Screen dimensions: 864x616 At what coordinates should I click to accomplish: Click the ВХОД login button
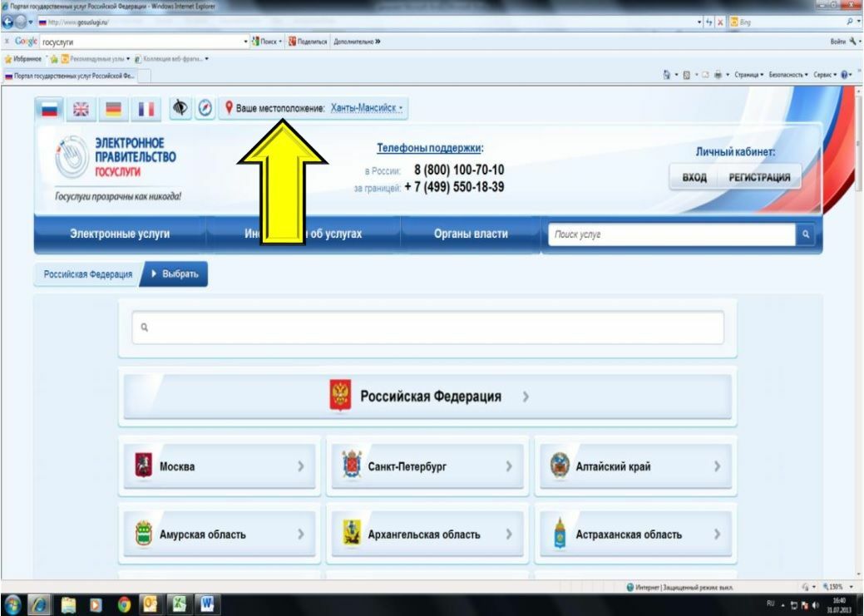(694, 177)
